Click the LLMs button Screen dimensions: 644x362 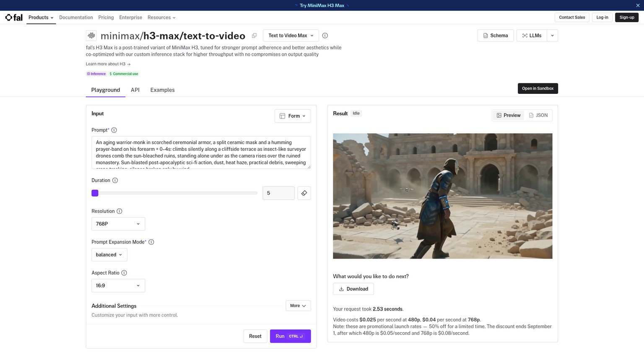(532, 36)
